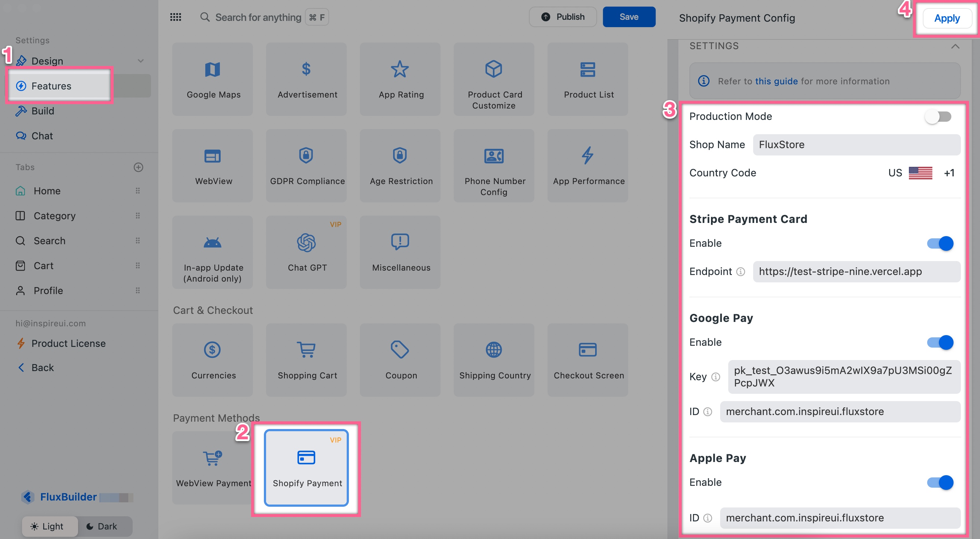Select the Shopping Cart feature icon
The height and width of the screenshot is (539, 980).
[x=306, y=350]
